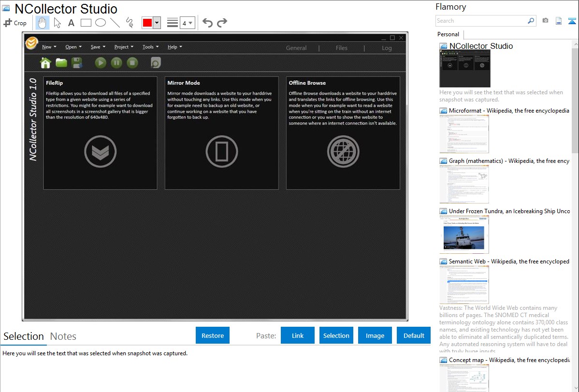The image size is (579, 392).
Task: Open the Personal tab
Action: click(448, 34)
